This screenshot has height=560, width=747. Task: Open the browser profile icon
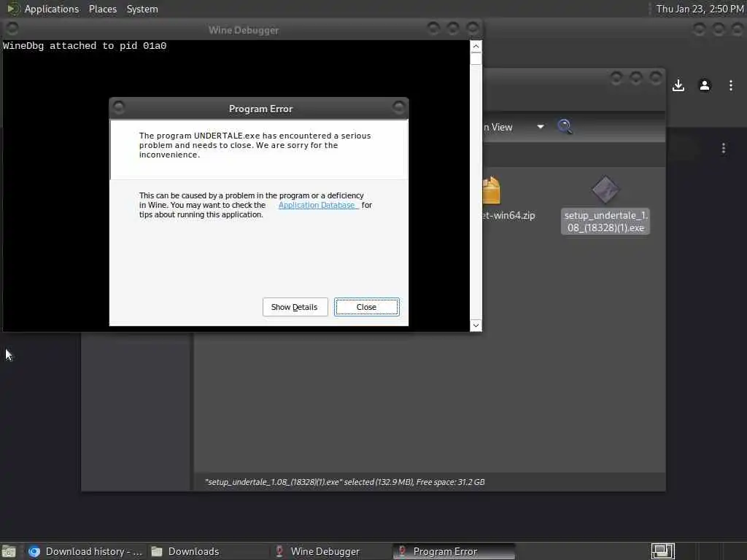[x=705, y=85]
